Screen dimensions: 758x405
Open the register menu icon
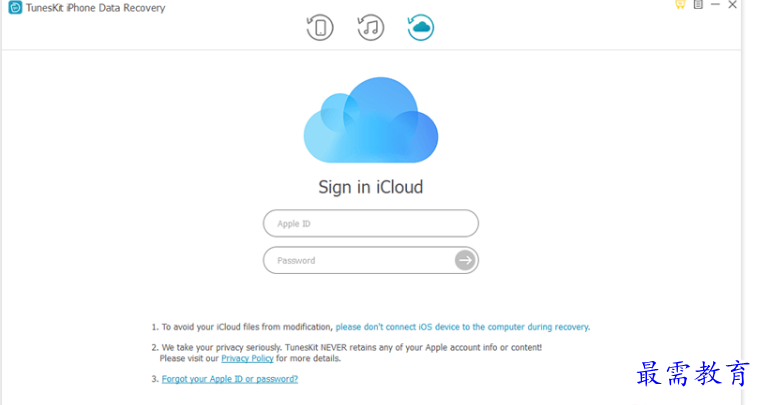pos(698,5)
